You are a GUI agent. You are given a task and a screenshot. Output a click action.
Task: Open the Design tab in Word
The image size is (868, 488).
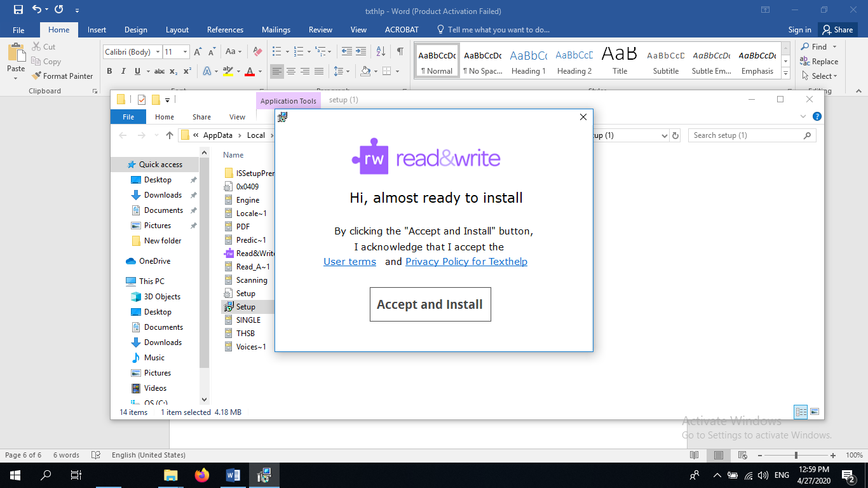pos(135,30)
